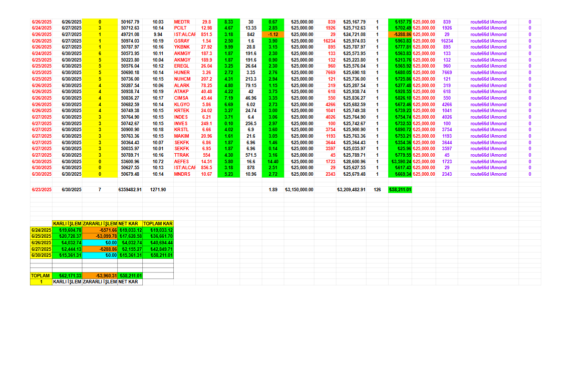Click the TTRAK ticker cell
Viewport: 575px width, 392px height.
click(x=184, y=155)
